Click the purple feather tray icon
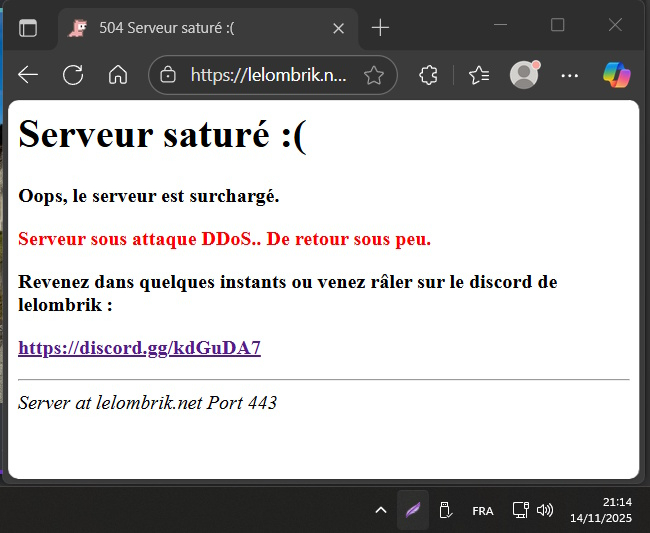The image size is (650, 533). [x=412, y=510]
